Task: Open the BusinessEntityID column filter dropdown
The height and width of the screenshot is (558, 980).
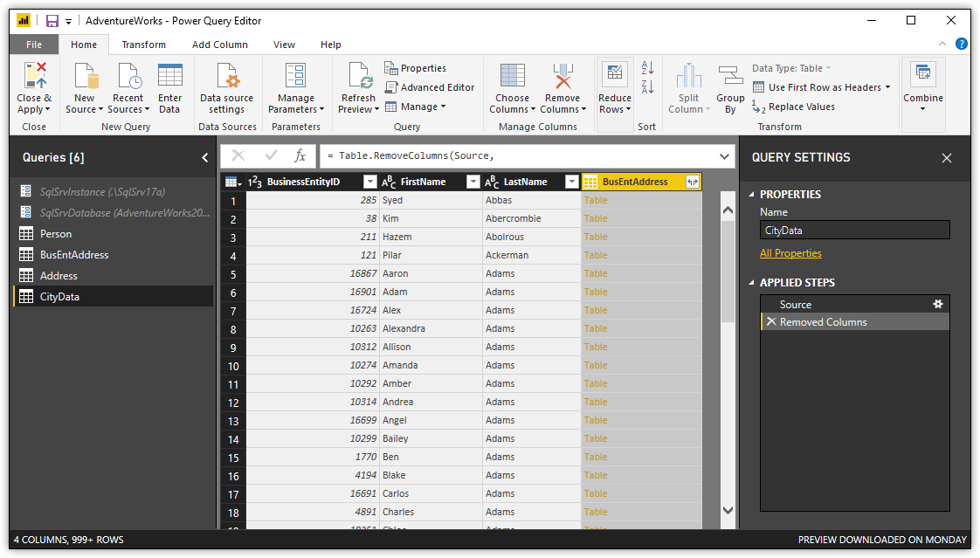Action: click(x=370, y=182)
